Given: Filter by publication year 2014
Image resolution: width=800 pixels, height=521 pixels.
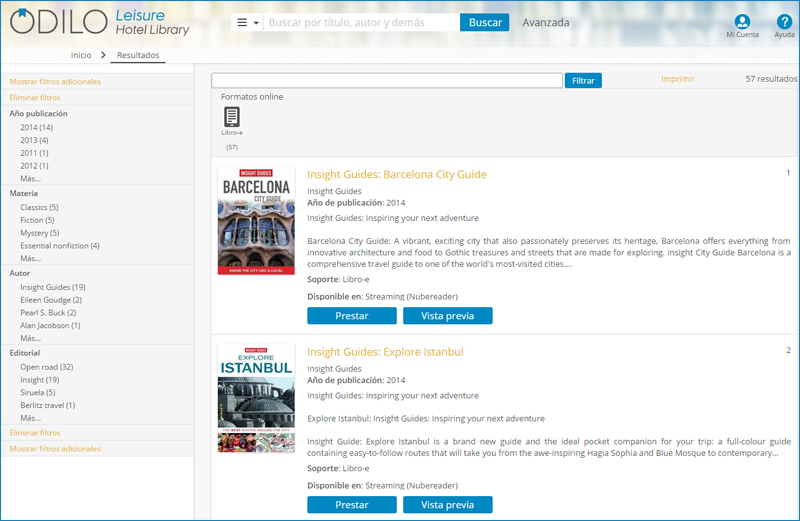Looking at the screenshot, I should 36,128.
